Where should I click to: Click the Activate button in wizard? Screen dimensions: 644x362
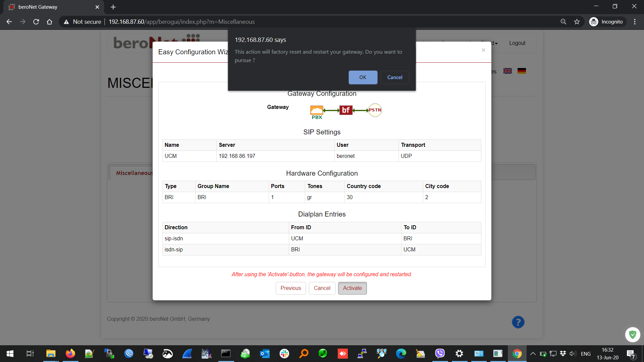(352, 288)
